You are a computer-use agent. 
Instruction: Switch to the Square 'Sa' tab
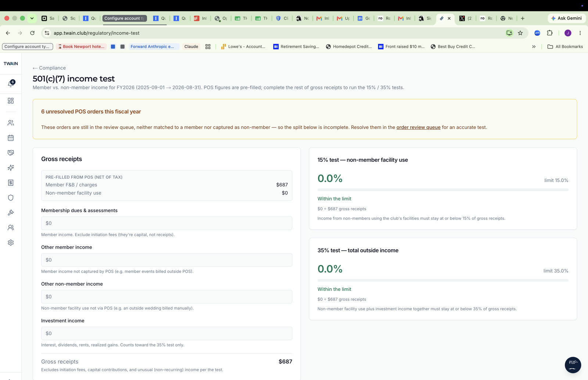[x=48, y=18]
